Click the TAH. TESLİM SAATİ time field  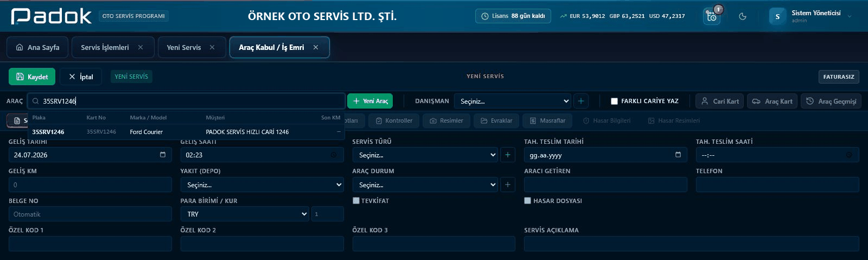coord(777,155)
